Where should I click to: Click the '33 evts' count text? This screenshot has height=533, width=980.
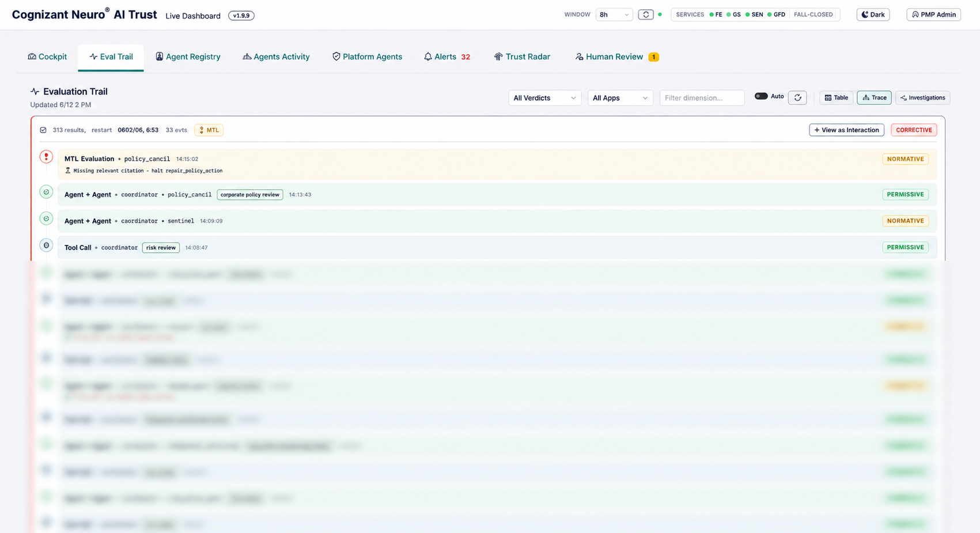(x=176, y=130)
